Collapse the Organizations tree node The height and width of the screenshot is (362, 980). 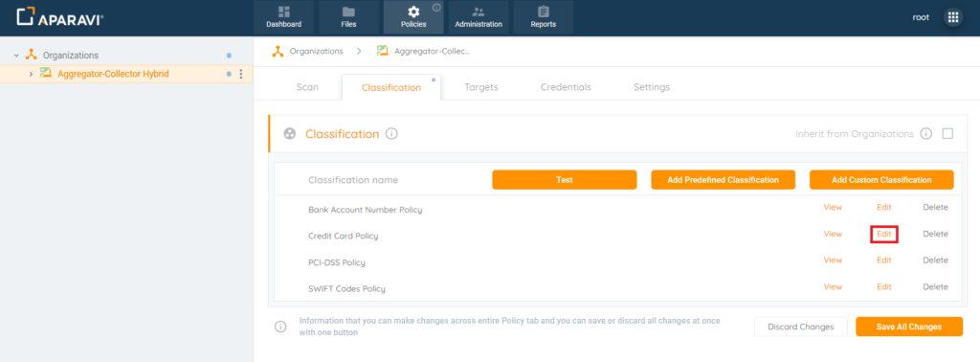(x=17, y=56)
